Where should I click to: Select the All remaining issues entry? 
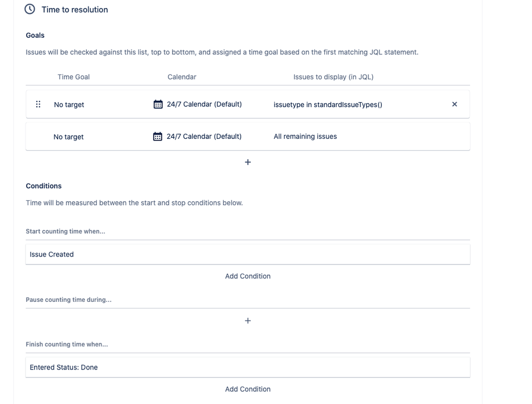[305, 136]
